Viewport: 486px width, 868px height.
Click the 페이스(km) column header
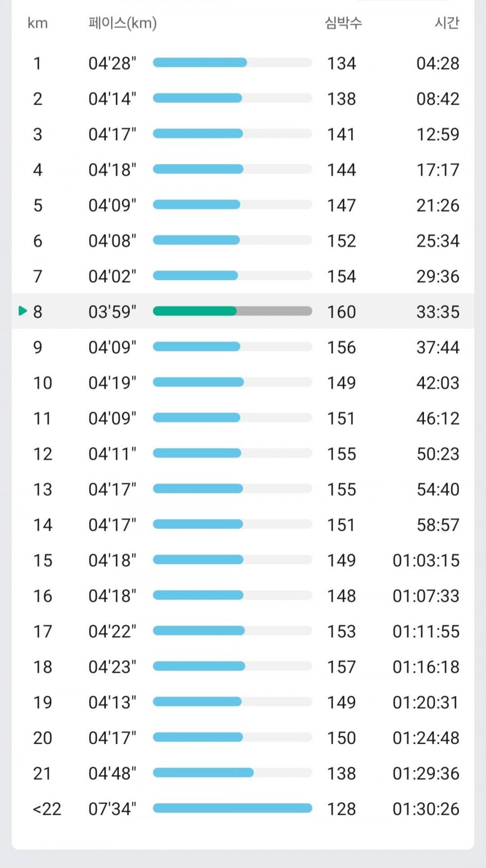(123, 23)
